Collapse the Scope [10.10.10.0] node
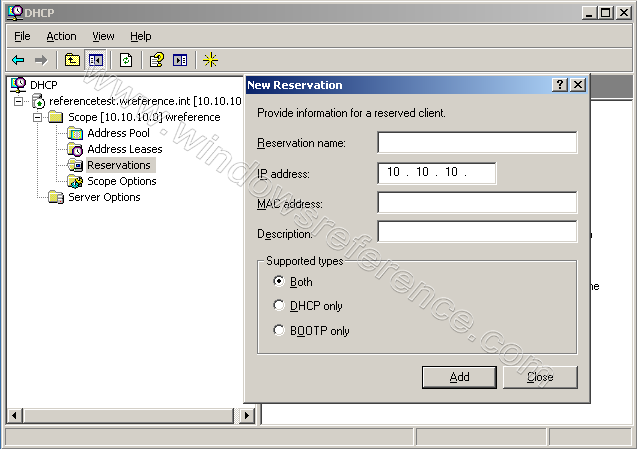 37,117
